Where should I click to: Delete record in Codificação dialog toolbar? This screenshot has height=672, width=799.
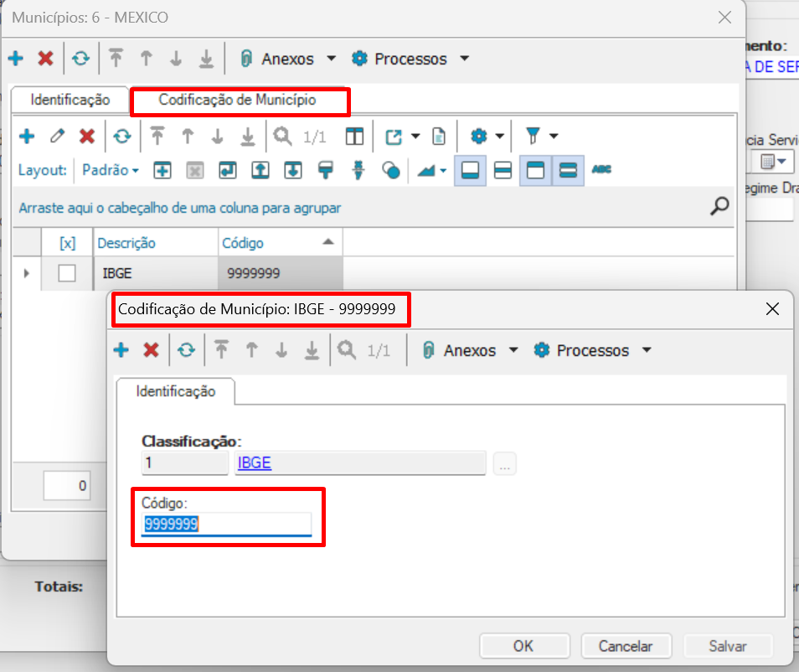tap(151, 349)
